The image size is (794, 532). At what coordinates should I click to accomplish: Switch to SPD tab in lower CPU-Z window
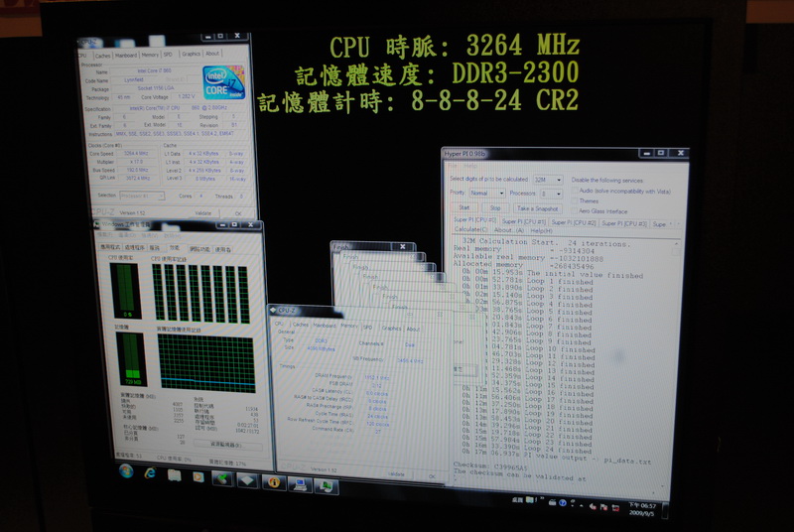point(367,328)
